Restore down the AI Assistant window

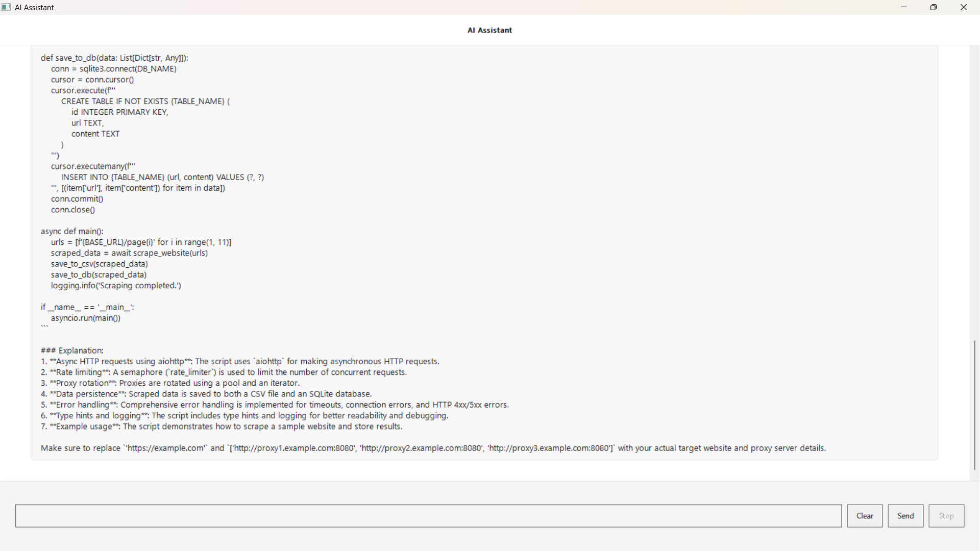point(934,7)
